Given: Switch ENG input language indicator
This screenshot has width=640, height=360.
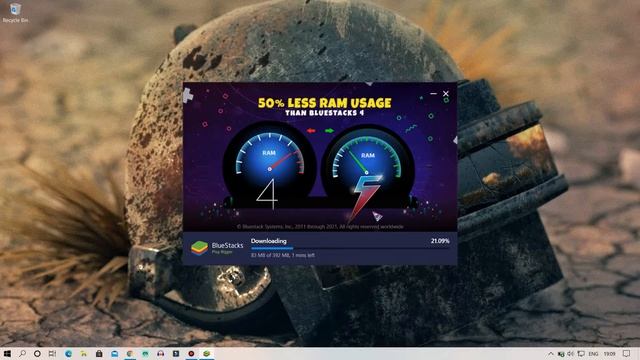Looking at the screenshot, I should coord(593,354).
